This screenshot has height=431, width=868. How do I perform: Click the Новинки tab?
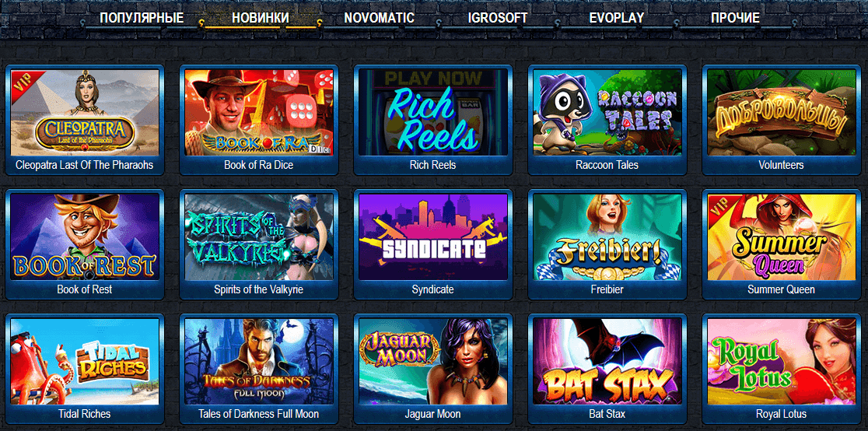point(261,18)
